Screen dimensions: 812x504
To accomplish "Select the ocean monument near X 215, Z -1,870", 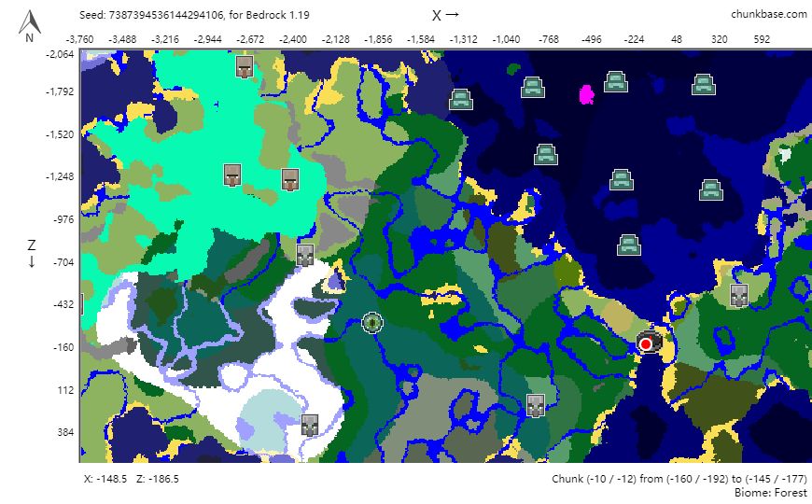I will click(x=703, y=84).
